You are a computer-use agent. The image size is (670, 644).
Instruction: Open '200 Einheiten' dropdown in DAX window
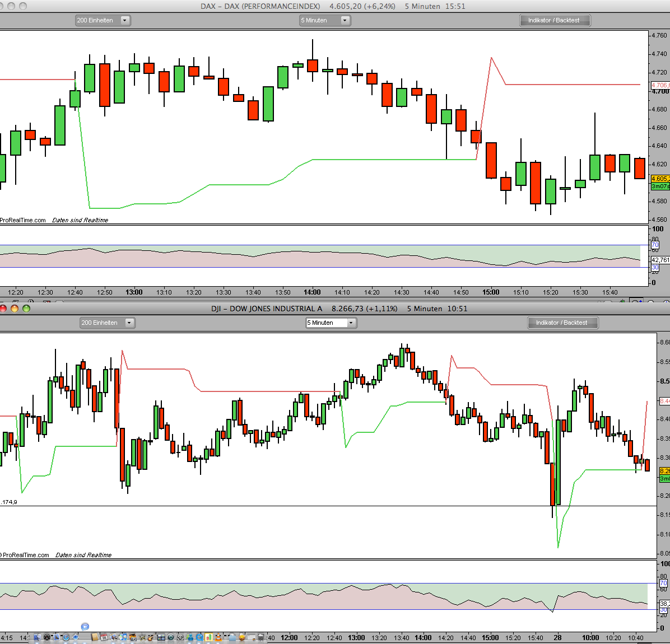103,20
